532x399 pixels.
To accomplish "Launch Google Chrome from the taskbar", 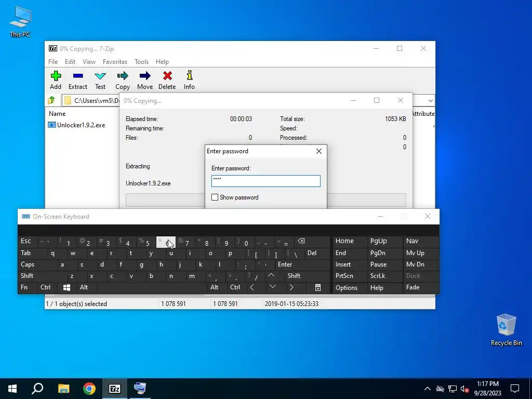I will point(89,389).
